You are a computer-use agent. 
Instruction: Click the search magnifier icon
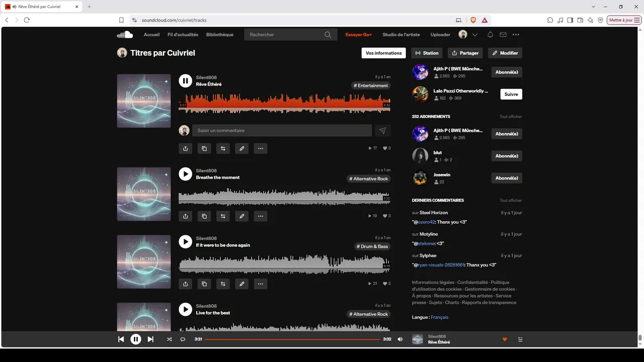pyautogui.click(x=328, y=35)
